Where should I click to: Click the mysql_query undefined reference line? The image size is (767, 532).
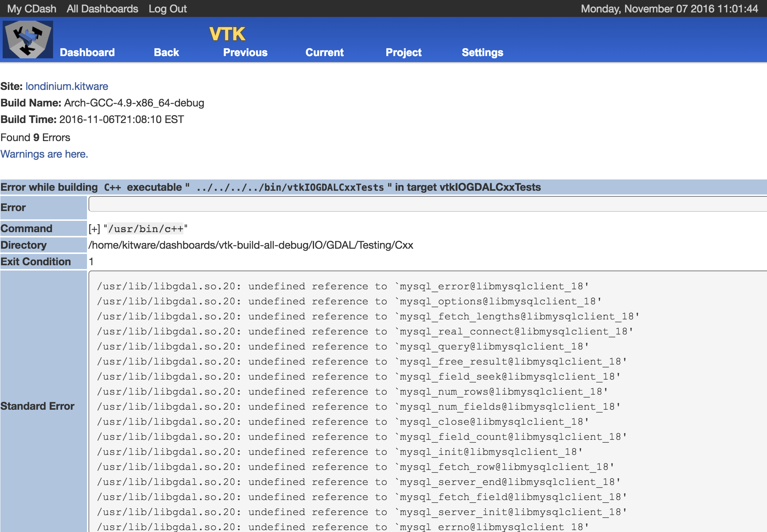[343, 347]
